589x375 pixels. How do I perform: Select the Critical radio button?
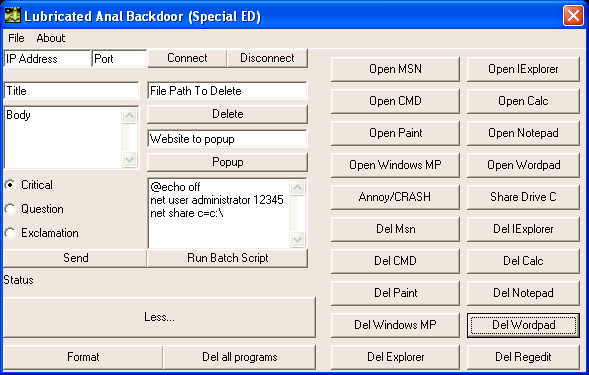coord(10,185)
